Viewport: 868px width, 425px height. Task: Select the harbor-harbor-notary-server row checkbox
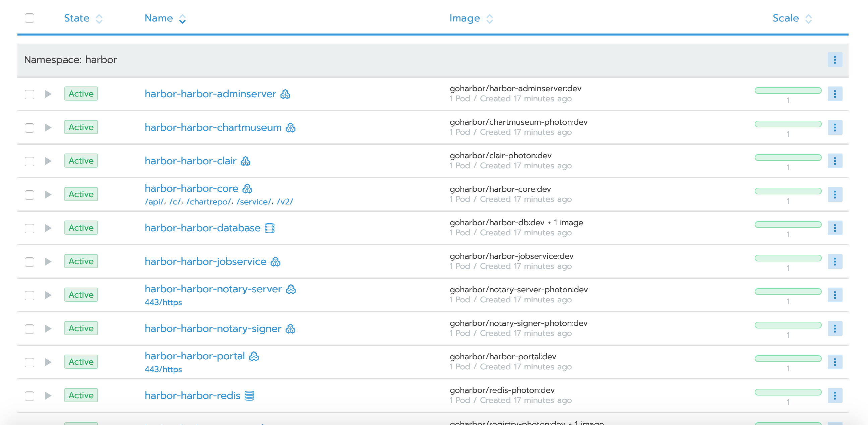pyautogui.click(x=29, y=296)
